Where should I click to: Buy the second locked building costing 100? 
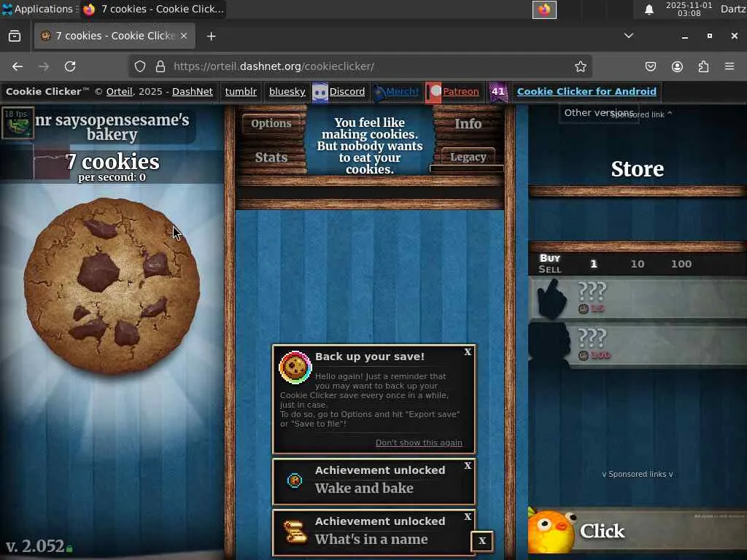(638, 344)
